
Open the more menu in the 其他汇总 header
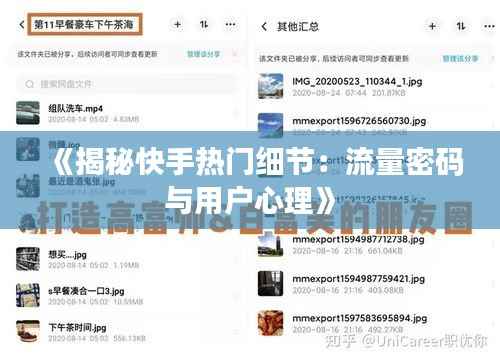(x=489, y=26)
